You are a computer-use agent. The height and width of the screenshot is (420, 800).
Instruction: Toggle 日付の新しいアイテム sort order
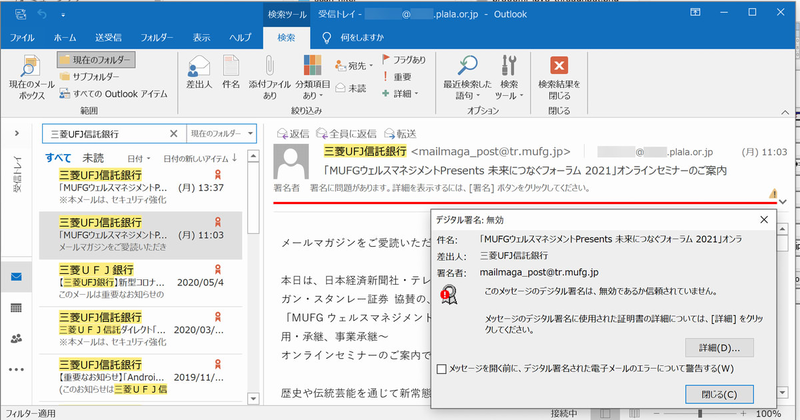[200, 159]
